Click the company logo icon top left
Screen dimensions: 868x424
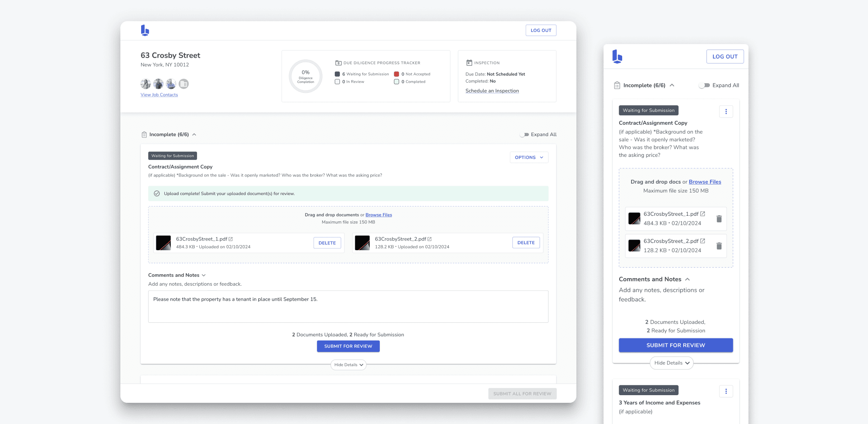tap(145, 30)
